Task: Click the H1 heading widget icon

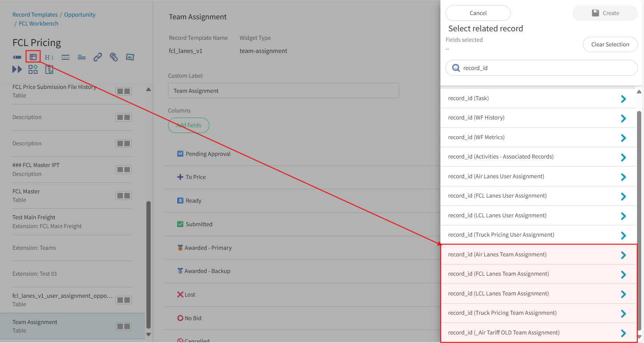Action: pos(49,57)
